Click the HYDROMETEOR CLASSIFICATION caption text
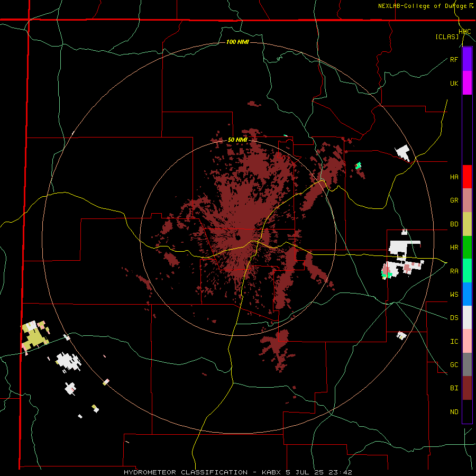The width and height of the screenshot is (476, 476). click(186, 472)
